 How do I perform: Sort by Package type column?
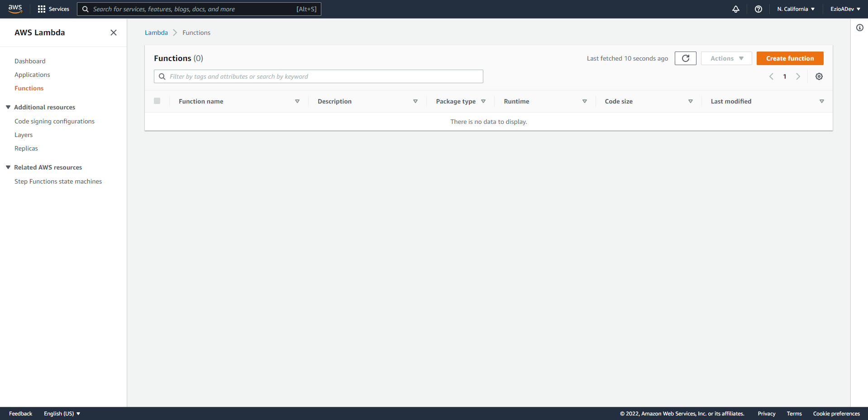(483, 101)
